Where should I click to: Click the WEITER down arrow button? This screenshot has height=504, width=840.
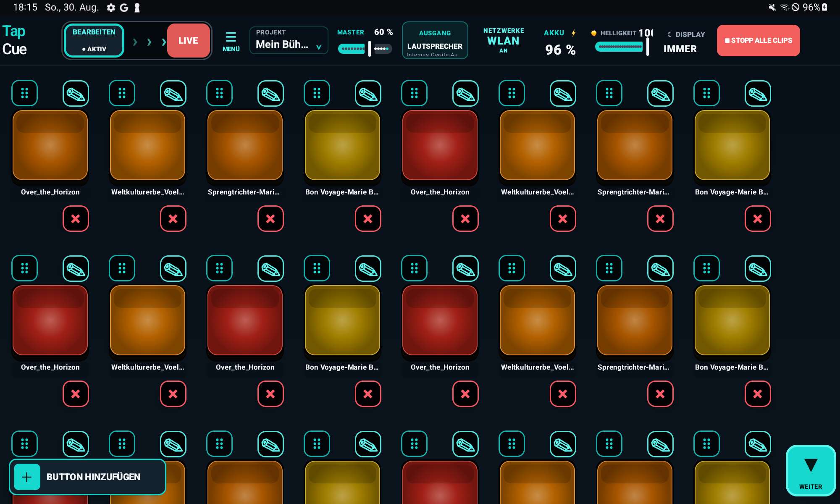811,470
